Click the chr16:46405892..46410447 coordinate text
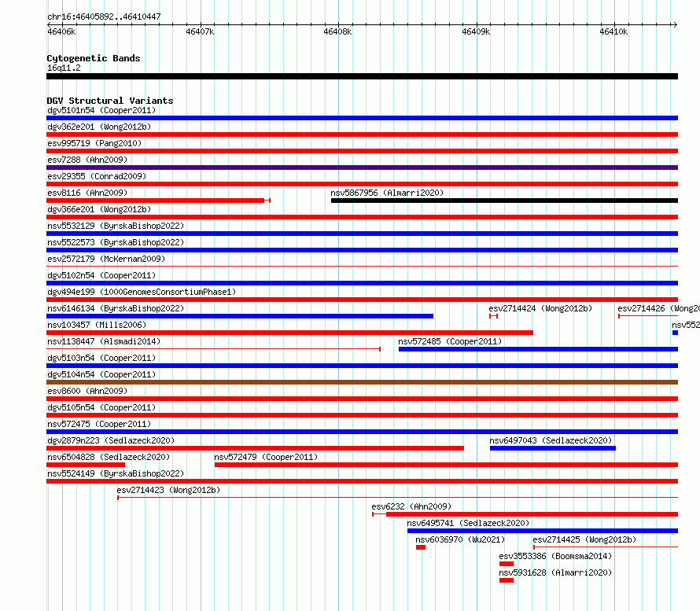 point(104,17)
